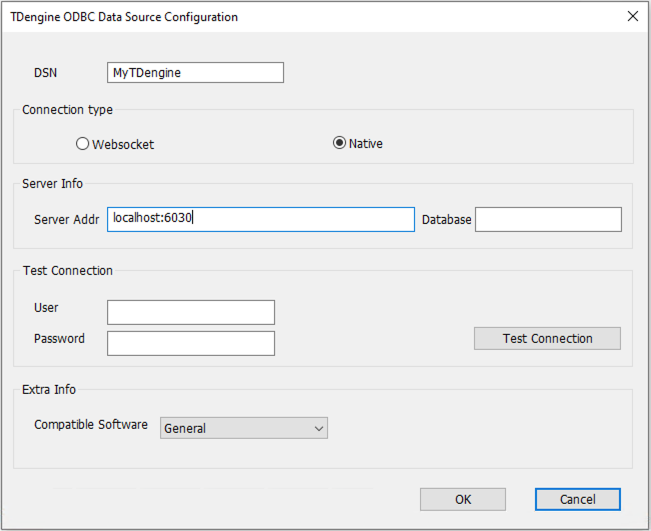The width and height of the screenshot is (651, 531).
Task: Click the Server Addr label
Action: (x=66, y=219)
